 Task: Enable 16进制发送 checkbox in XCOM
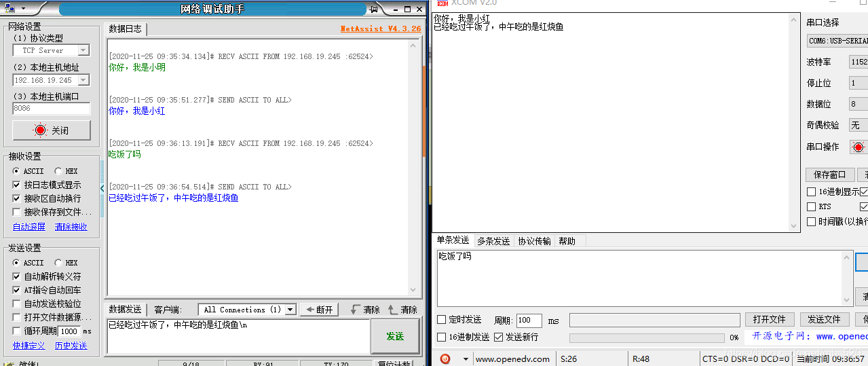point(442,337)
